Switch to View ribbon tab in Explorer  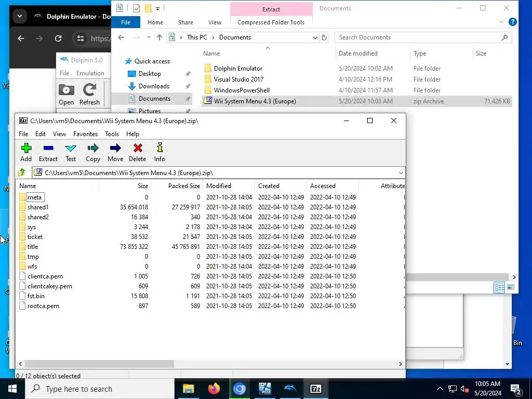[215, 22]
